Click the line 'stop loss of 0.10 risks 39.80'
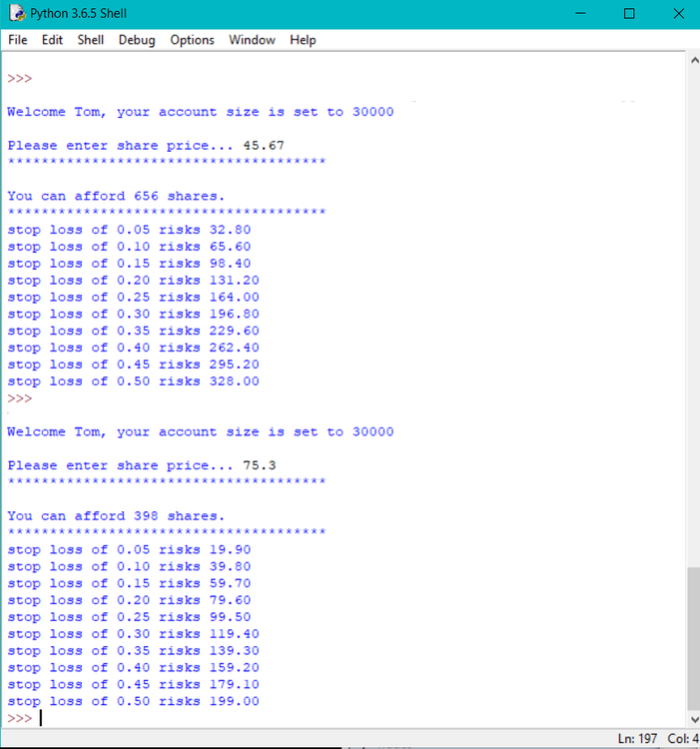700x749 pixels. pos(129,566)
